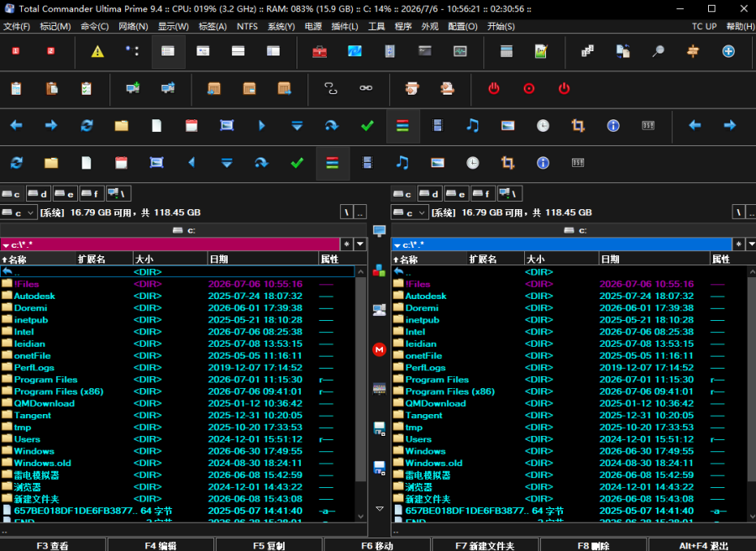The height and width of the screenshot is (551, 756).
Task: Click the blue zipper archive icon
Action: point(390,51)
